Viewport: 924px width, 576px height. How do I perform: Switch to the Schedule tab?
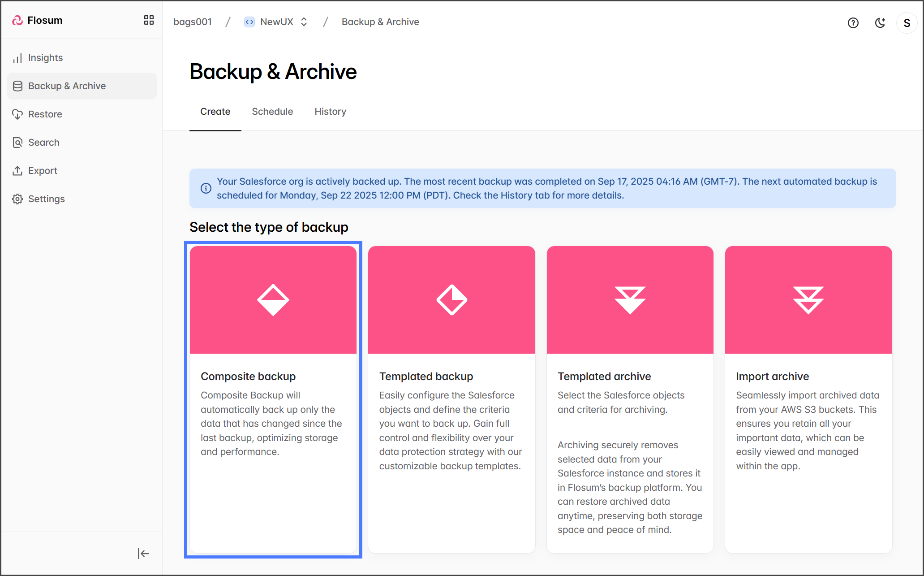click(x=272, y=112)
